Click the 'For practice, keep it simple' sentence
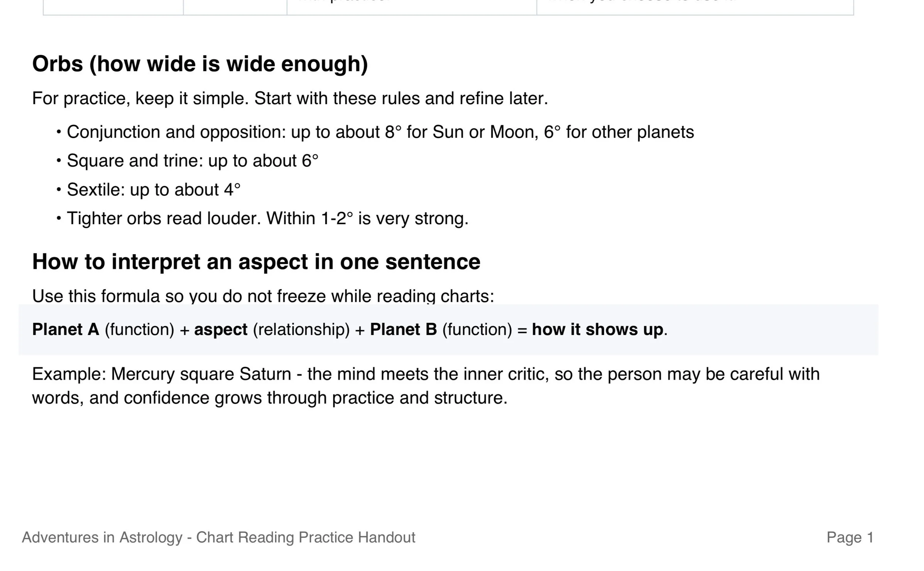This screenshot has width=924, height=571. [x=290, y=99]
